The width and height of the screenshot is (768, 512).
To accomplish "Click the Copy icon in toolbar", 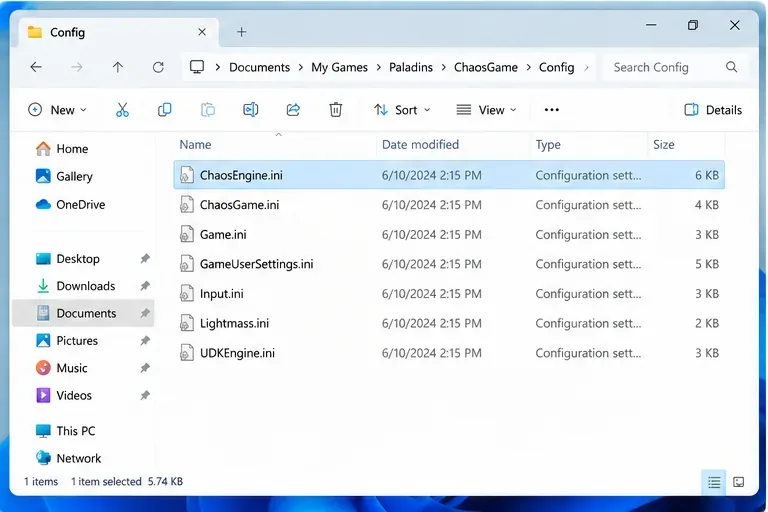I will point(165,110).
